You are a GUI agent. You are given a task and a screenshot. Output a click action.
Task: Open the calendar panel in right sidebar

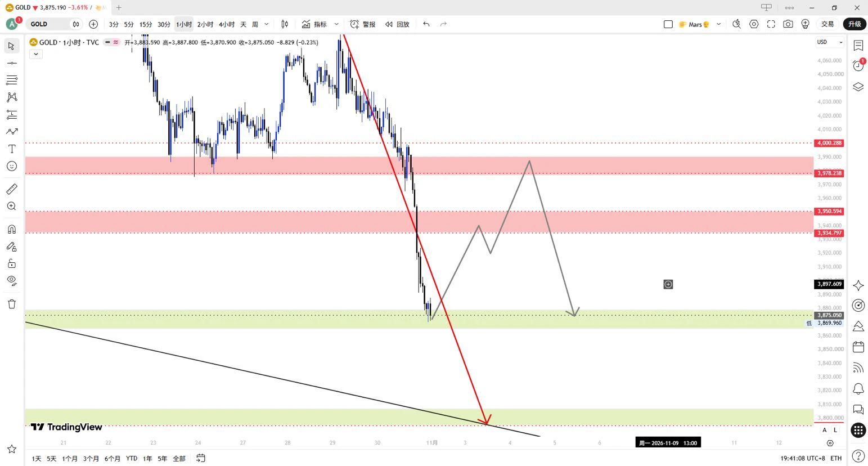[x=858, y=347]
